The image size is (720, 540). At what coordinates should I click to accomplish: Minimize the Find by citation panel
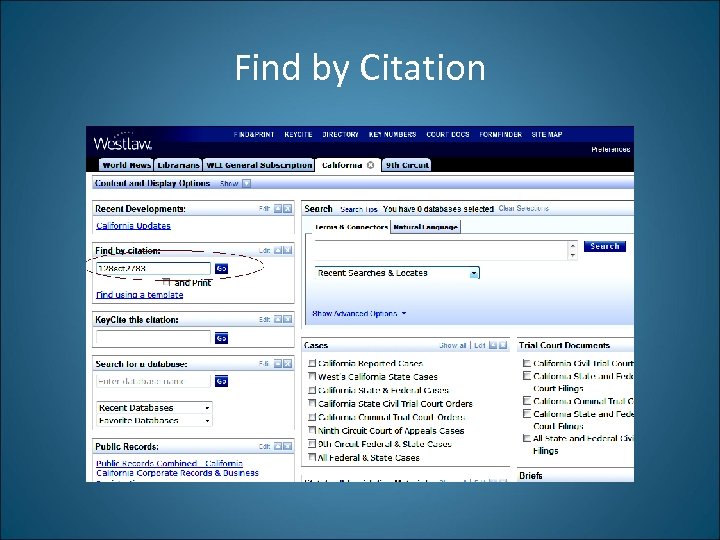pos(278,250)
